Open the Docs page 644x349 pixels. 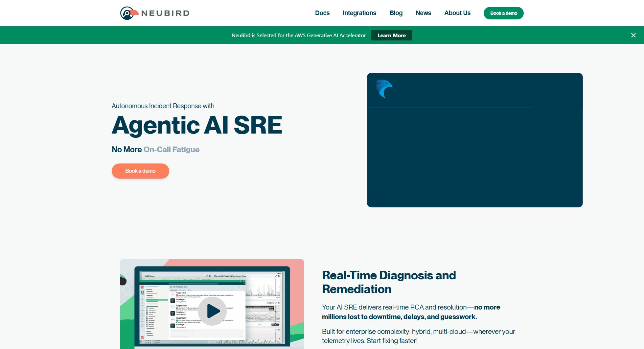click(x=322, y=13)
